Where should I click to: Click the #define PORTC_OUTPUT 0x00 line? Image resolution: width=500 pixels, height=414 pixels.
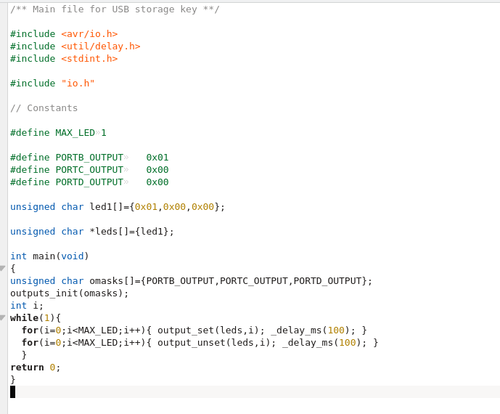click(89, 170)
